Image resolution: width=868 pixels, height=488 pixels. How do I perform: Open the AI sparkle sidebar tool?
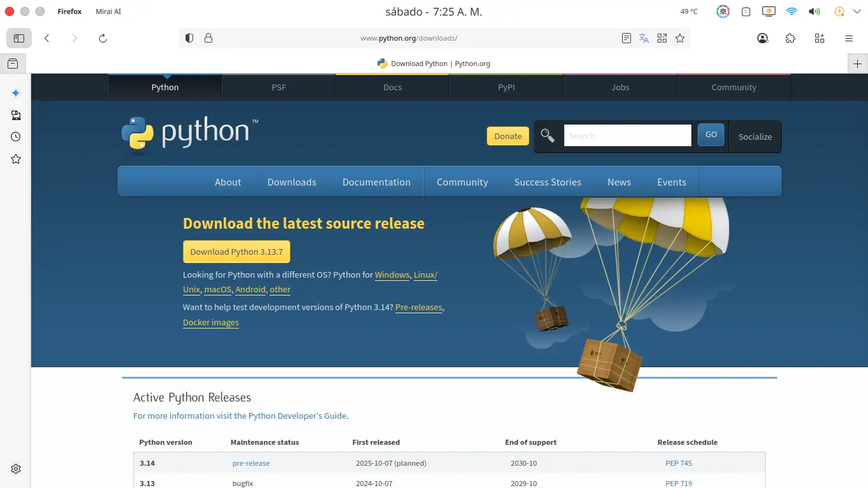pyautogui.click(x=16, y=93)
